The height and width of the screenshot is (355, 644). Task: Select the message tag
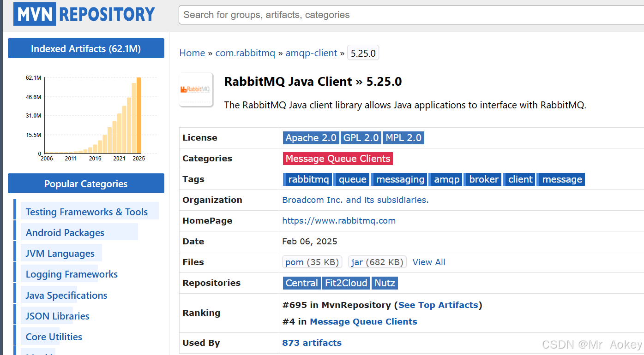click(x=561, y=179)
